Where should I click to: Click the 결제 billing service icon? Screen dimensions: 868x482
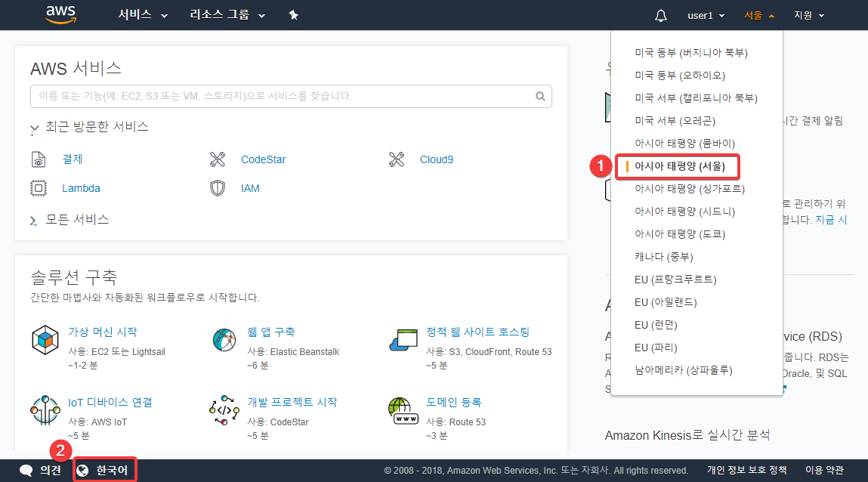tap(39, 159)
